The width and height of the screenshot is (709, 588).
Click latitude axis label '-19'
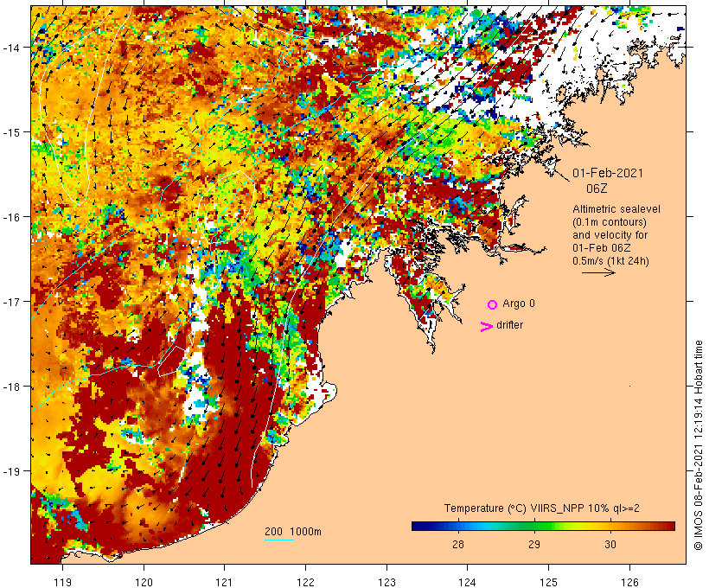[x=11, y=471]
